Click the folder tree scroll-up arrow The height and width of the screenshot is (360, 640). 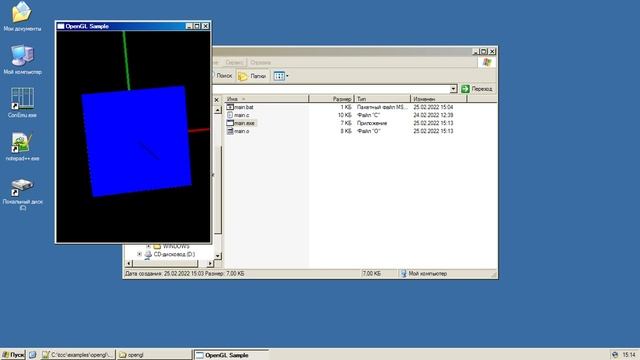coord(218,110)
